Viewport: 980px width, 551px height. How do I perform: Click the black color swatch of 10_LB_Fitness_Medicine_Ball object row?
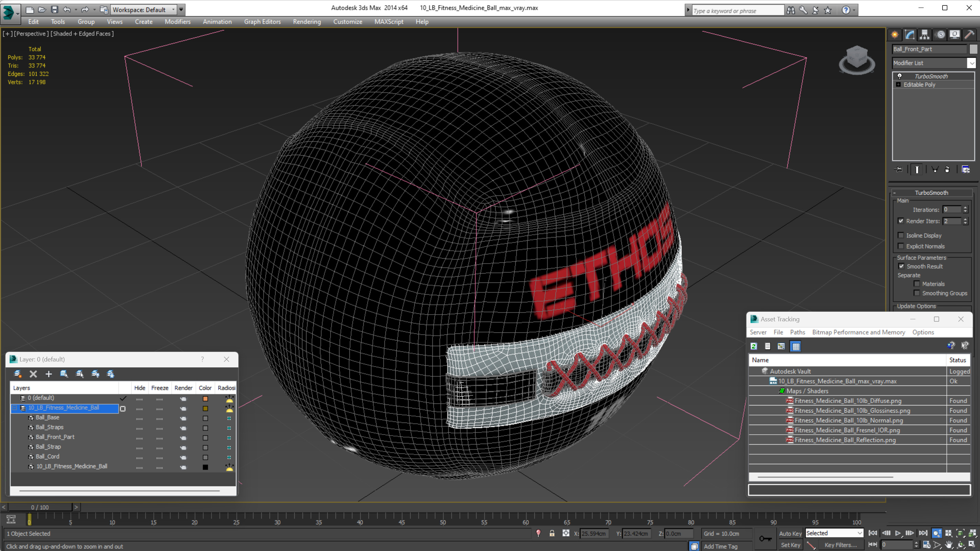click(205, 467)
